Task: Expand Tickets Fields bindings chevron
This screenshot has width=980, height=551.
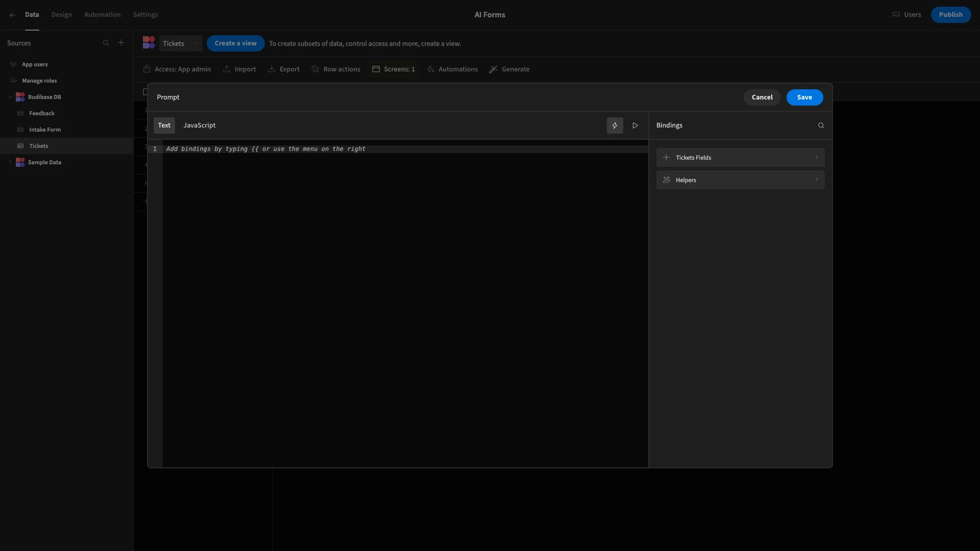Action: click(x=817, y=157)
